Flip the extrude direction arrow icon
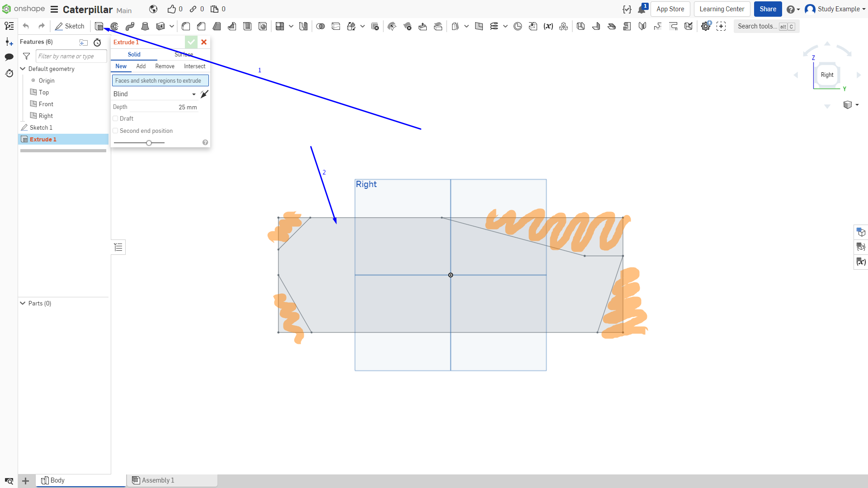This screenshot has height=488, width=868. click(x=204, y=94)
